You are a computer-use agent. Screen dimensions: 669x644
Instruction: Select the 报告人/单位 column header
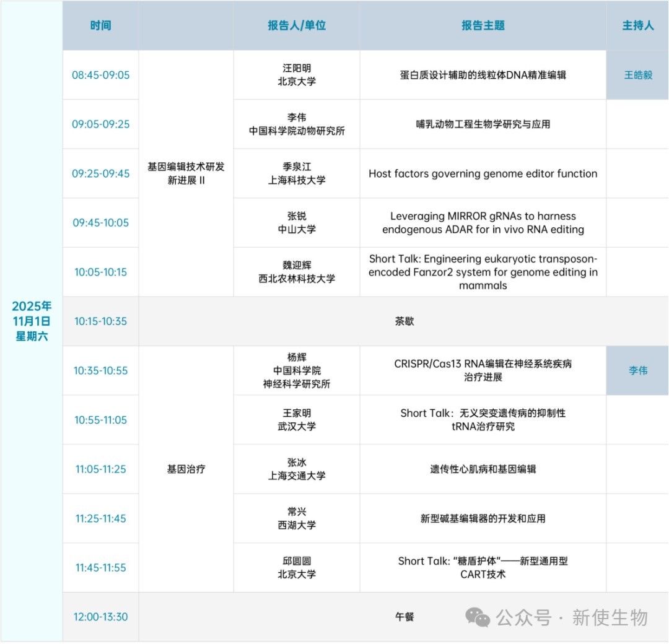(x=296, y=26)
